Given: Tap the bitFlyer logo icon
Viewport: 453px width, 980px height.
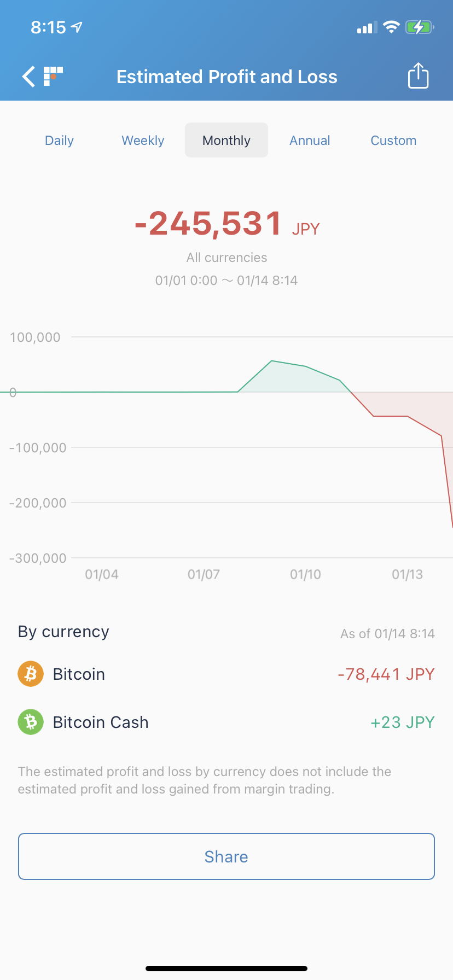Looking at the screenshot, I should point(53,76).
